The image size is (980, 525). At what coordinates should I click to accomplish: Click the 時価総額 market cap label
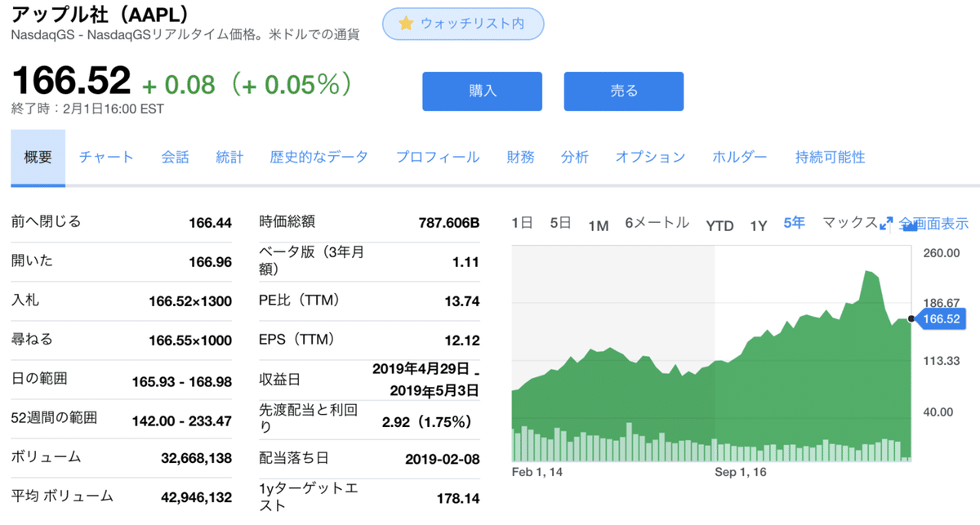pyautogui.click(x=287, y=221)
